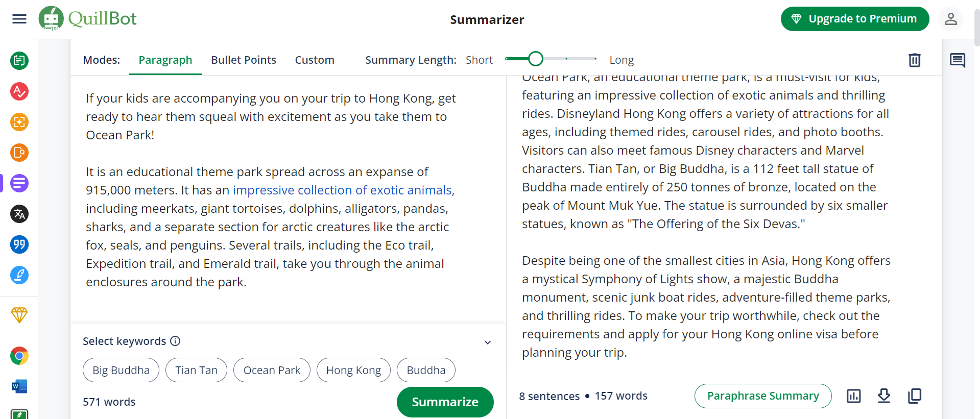Toggle the Hong Kong keyword
Image resolution: width=980 pixels, height=419 pixels.
[x=353, y=370]
